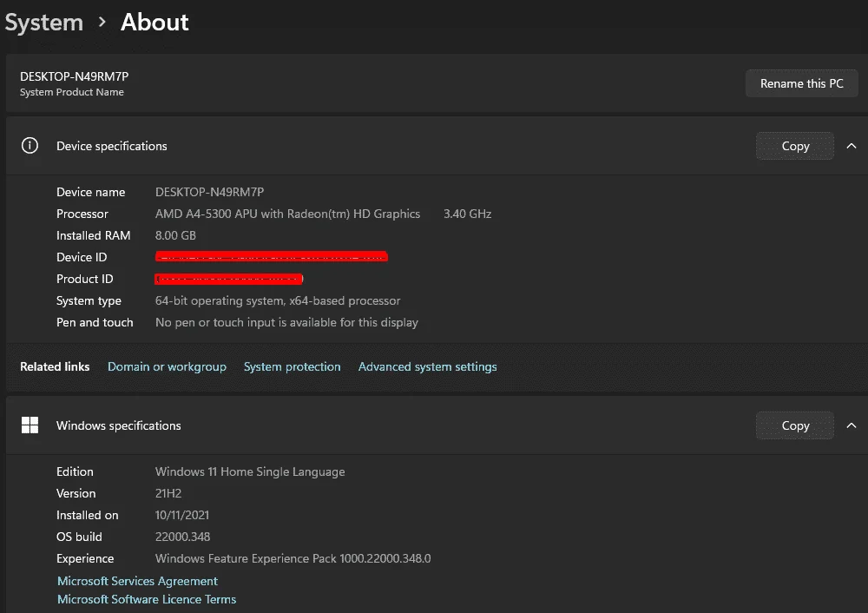868x613 pixels.
Task: Open Advanced system settings link
Action: tap(427, 366)
